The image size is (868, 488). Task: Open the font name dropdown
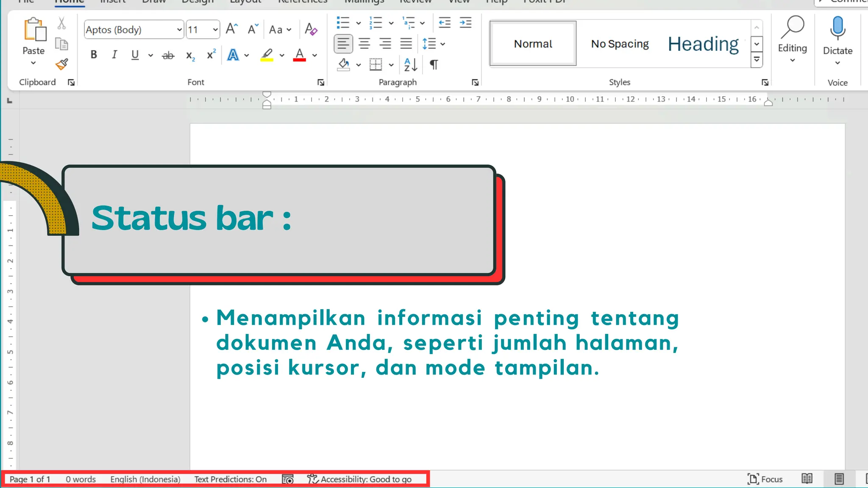tap(179, 30)
